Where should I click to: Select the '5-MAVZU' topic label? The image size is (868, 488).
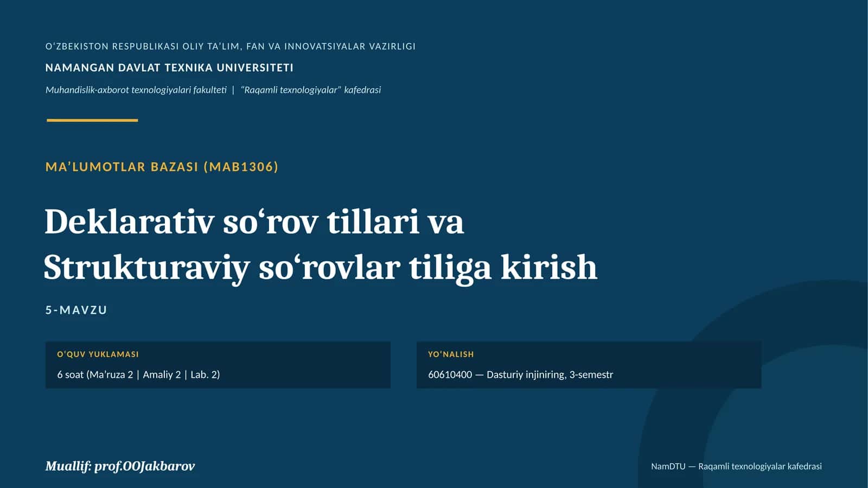pos(76,310)
